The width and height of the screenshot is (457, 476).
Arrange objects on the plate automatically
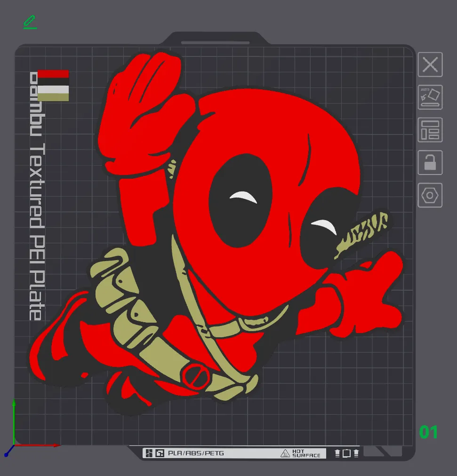[x=430, y=130]
